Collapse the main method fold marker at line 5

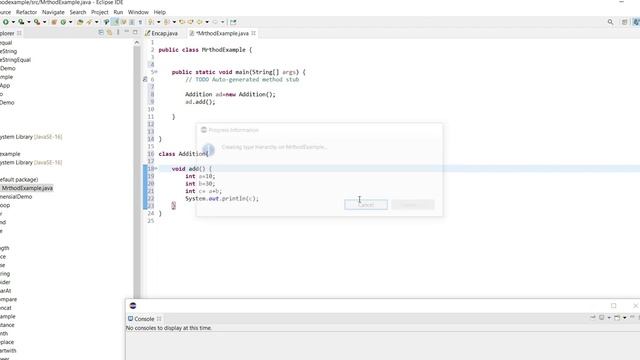point(156,72)
